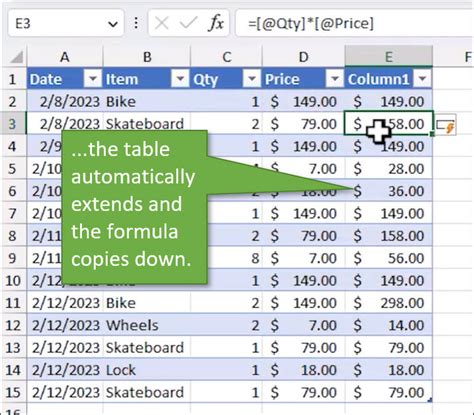The width and height of the screenshot is (474, 415).
Task: Click the Qty value 2 in row 12
Action: [226, 325]
